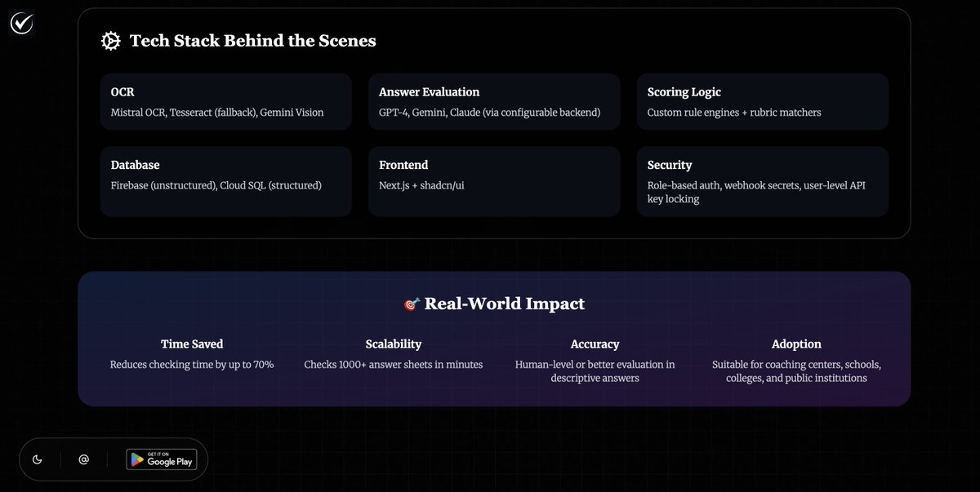
Task: Click the Accuracy heading
Action: [595, 344]
